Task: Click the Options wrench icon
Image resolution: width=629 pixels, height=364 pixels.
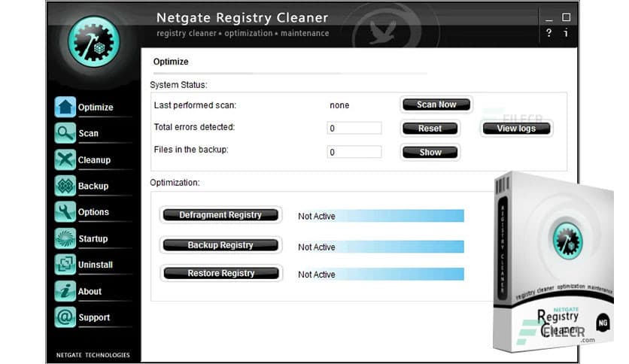Action: [x=65, y=211]
